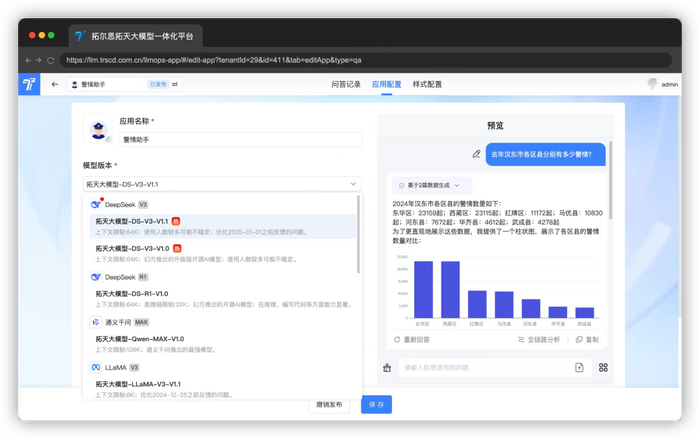
Task: Click the clear chat broom icon
Action: point(387,368)
